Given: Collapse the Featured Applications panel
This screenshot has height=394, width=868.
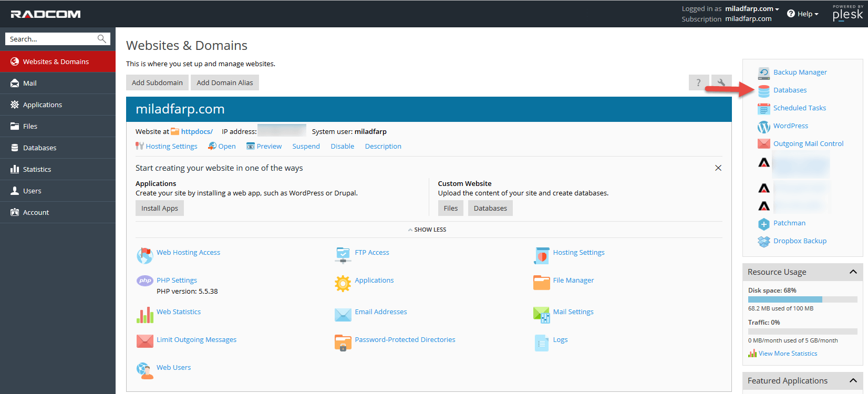Looking at the screenshot, I should point(853,380).
